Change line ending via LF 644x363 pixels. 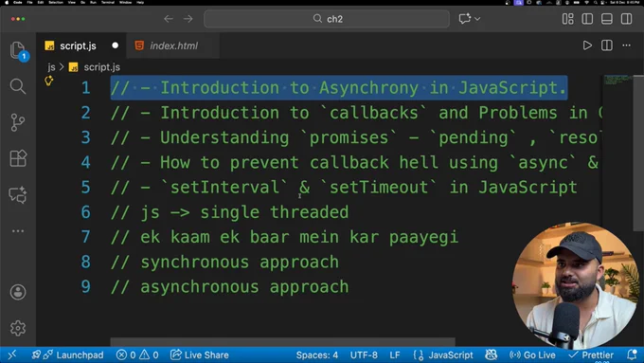click(x=395, y=354)
